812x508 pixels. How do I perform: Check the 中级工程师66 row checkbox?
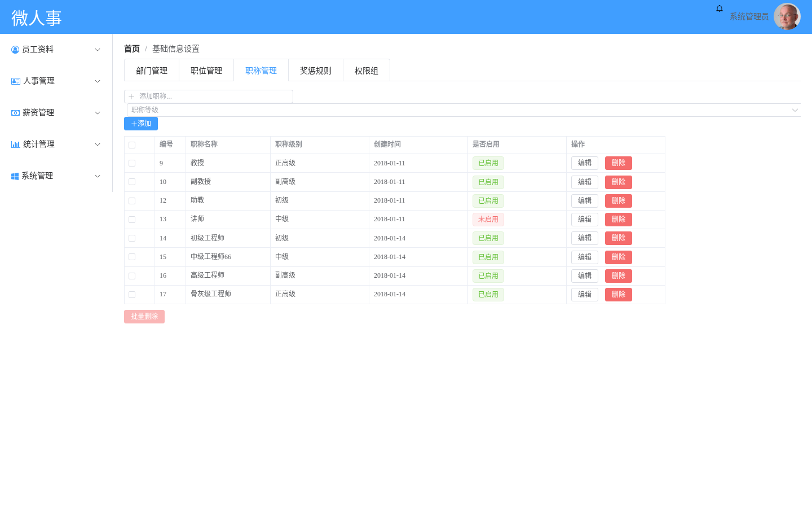132,257
